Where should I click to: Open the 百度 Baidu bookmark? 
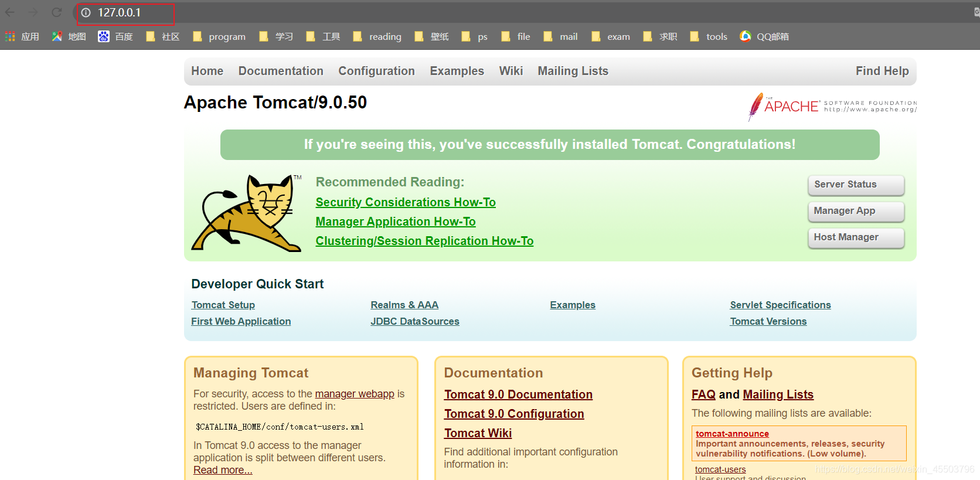115,36
